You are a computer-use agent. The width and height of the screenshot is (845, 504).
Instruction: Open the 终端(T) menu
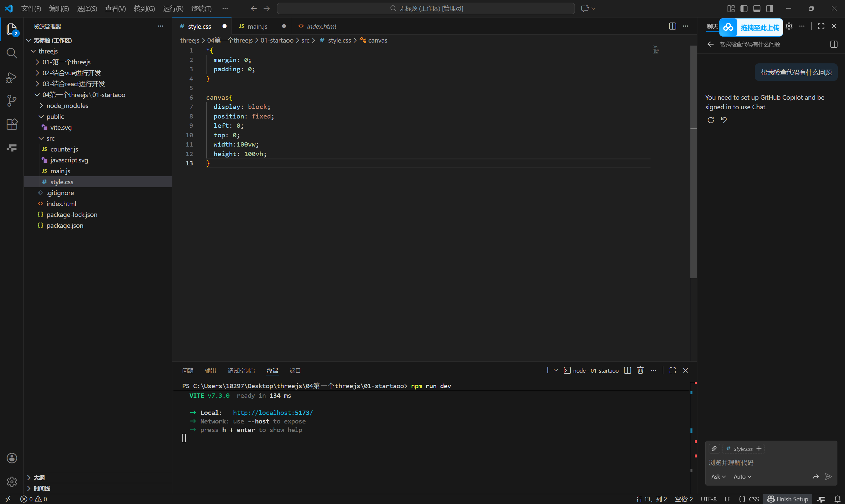(x=201, y=9)
